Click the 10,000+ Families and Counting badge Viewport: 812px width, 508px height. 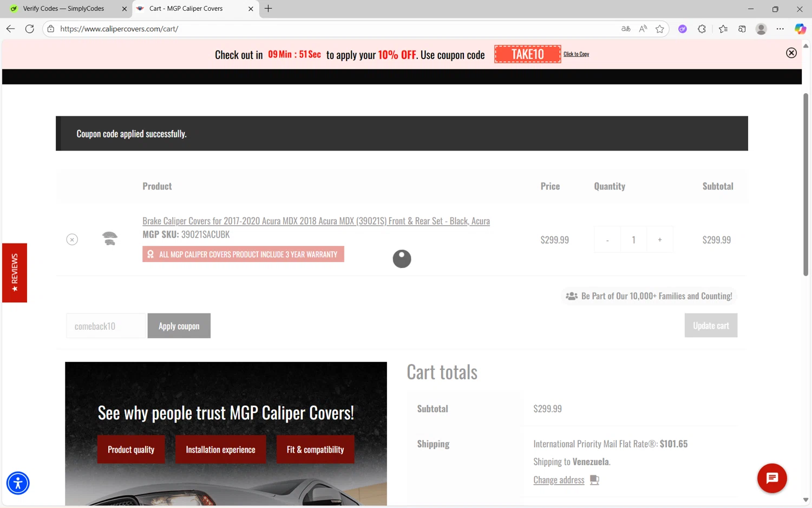649,296
